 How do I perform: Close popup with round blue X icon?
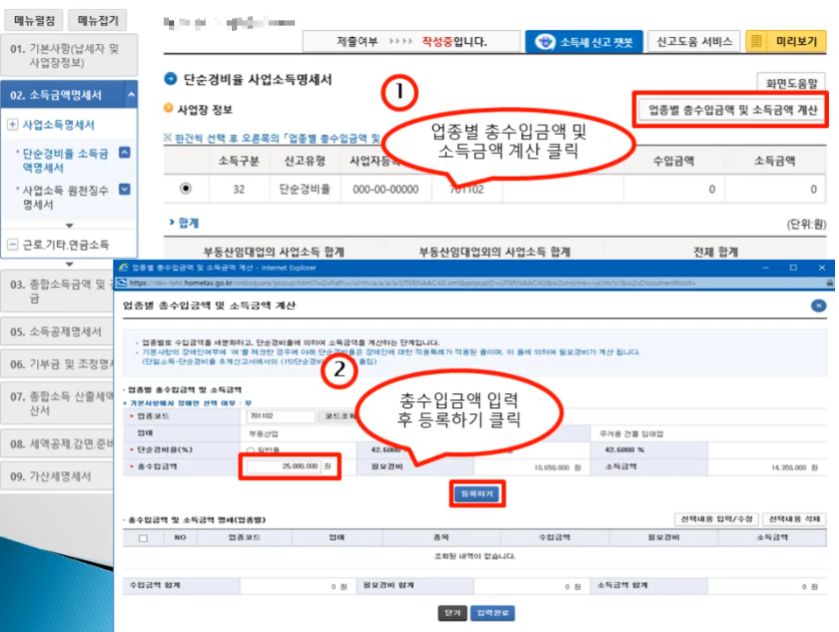click(818, 306)
